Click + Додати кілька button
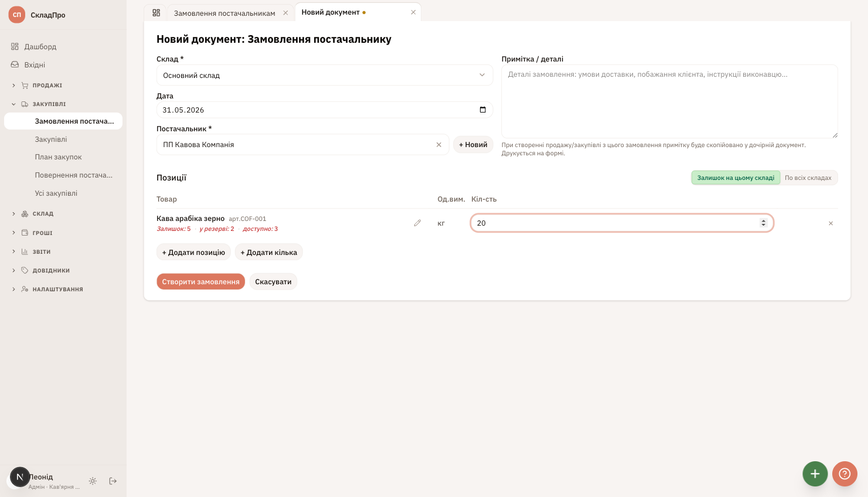 tap(269, 253)
